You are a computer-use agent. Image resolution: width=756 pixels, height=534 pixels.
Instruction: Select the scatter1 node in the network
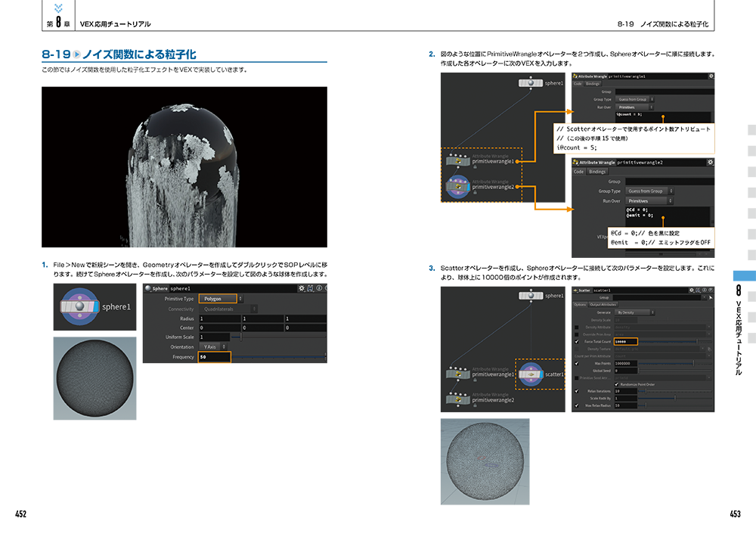coord(533,374)
